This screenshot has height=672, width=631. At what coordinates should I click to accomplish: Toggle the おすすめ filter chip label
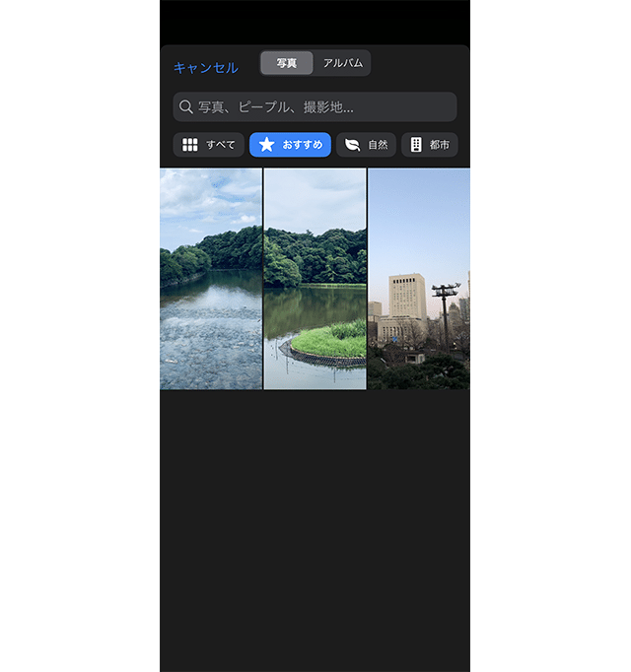pyautogui.click(x=303, y=145)
